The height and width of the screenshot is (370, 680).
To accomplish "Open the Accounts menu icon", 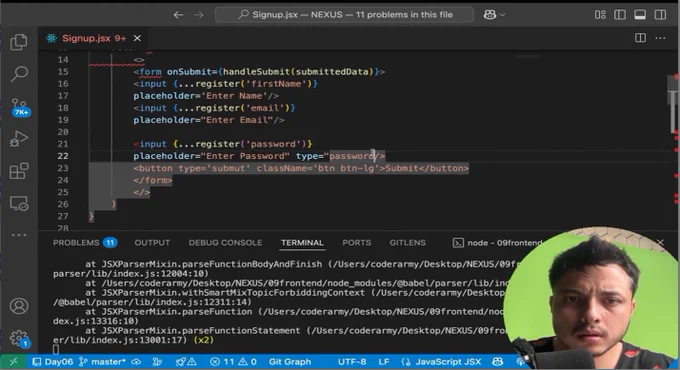I will click(19, 306).
